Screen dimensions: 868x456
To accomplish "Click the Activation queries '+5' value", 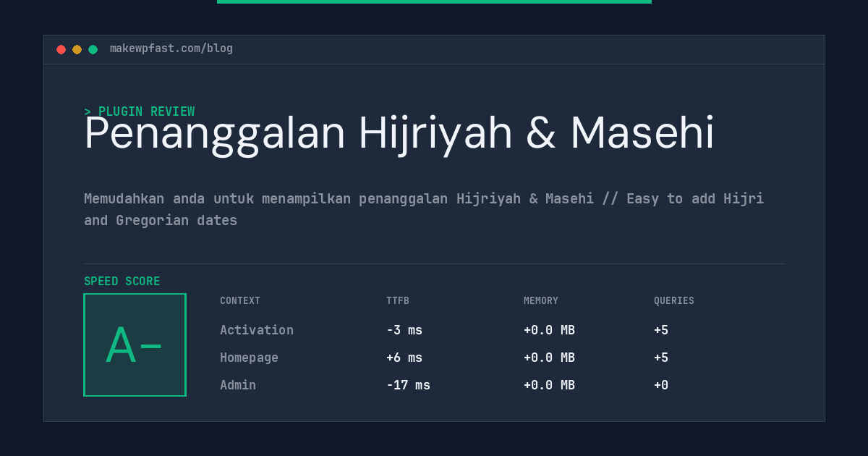I will [x=661, y=330].
